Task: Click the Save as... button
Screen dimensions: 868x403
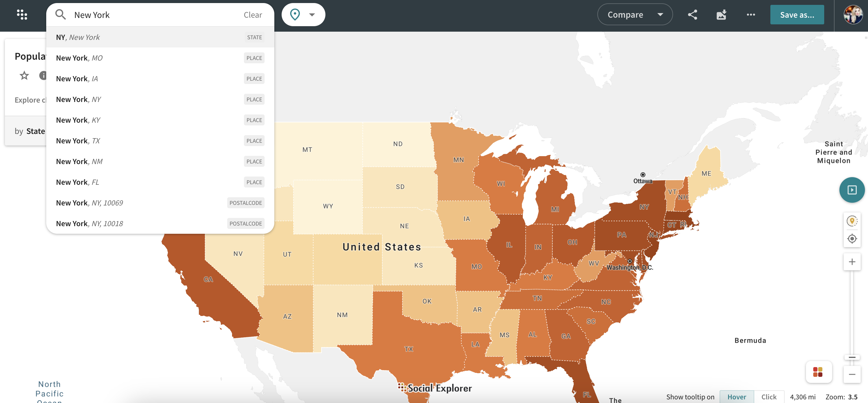Action: click(x=797, y=15)
